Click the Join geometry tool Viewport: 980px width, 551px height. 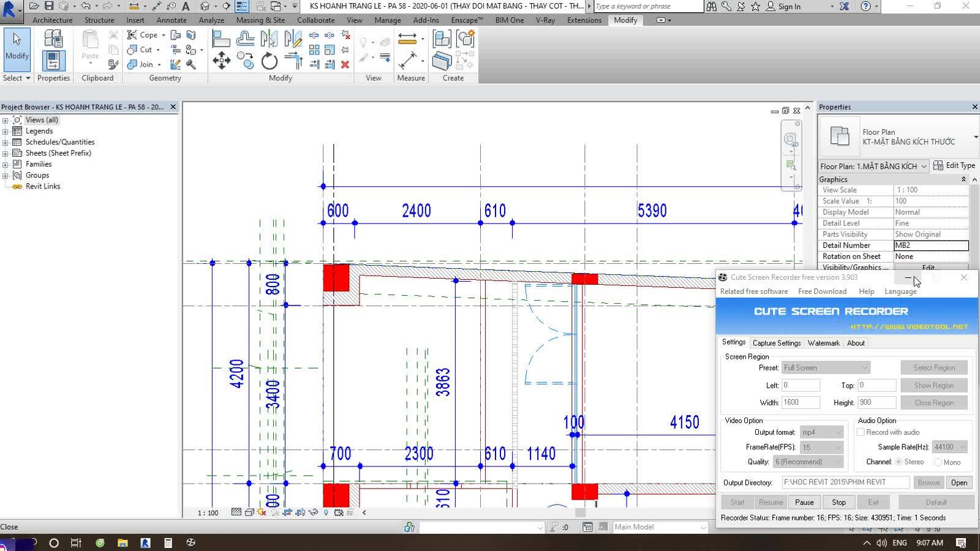click(x=141, y=64)
